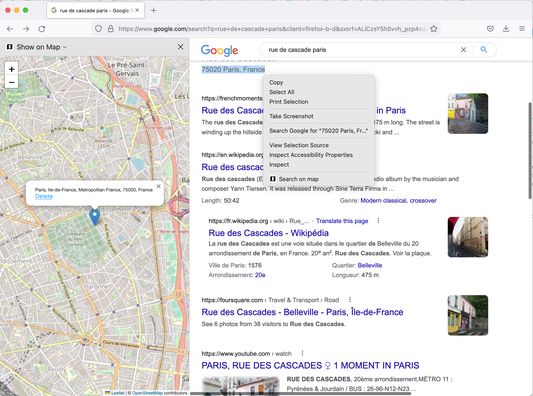The height and width of the screenshot is (396, 533).
Task: Open options dots for fr.wikipedia result
Action: (378, 221)
